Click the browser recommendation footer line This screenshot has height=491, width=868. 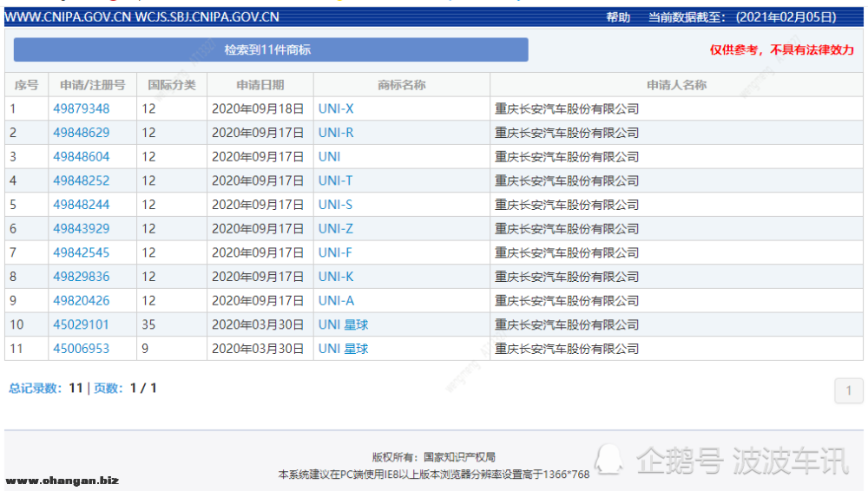tap(433, 475)
